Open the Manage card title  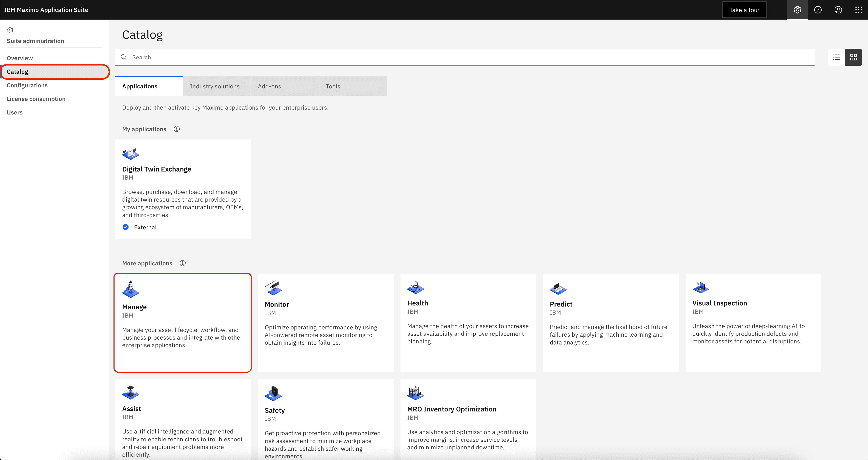click(x=134, y=307)
